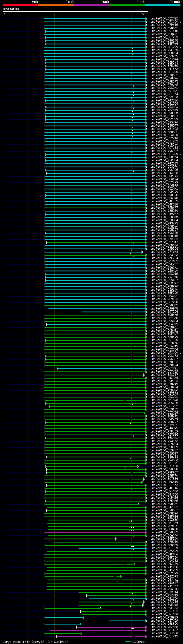The image size is (183, 644).
Task: Select the UniRef100_Q9SGC7 label
Action: coord(164,359)
